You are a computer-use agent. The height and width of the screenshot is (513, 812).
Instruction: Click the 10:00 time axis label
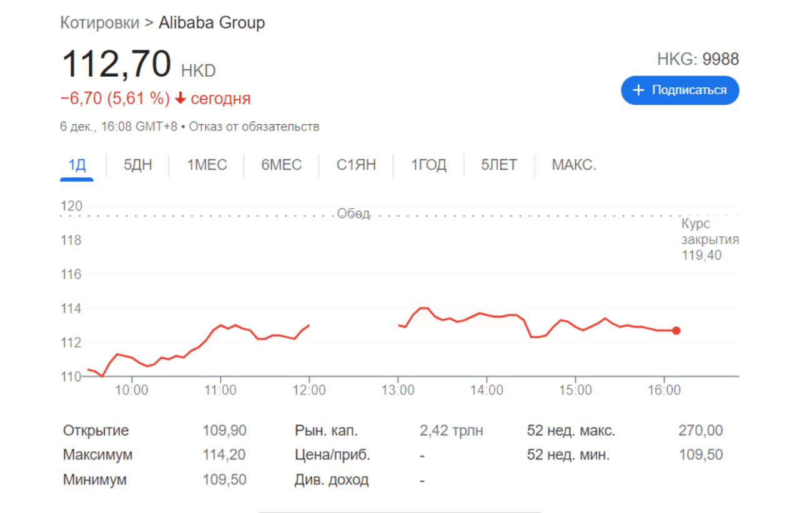(x=132, y=390)
